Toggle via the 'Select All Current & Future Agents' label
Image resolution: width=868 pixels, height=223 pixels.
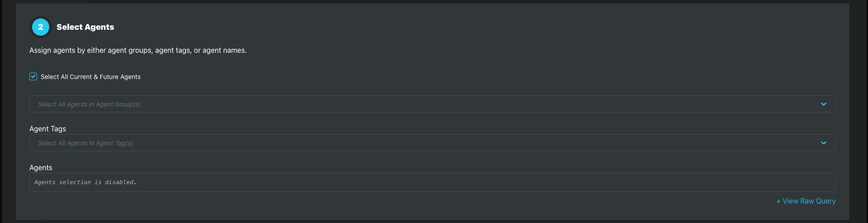[90, 77]
